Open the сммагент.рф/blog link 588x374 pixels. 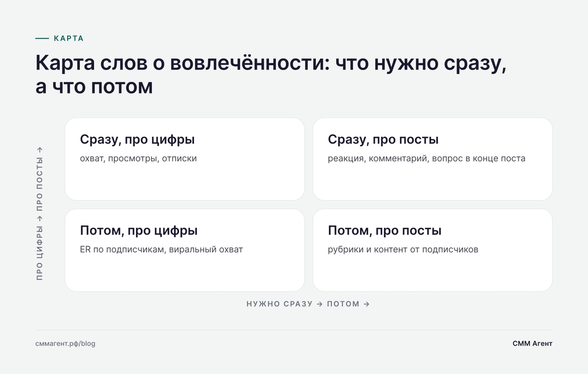[x=65, y=344]
